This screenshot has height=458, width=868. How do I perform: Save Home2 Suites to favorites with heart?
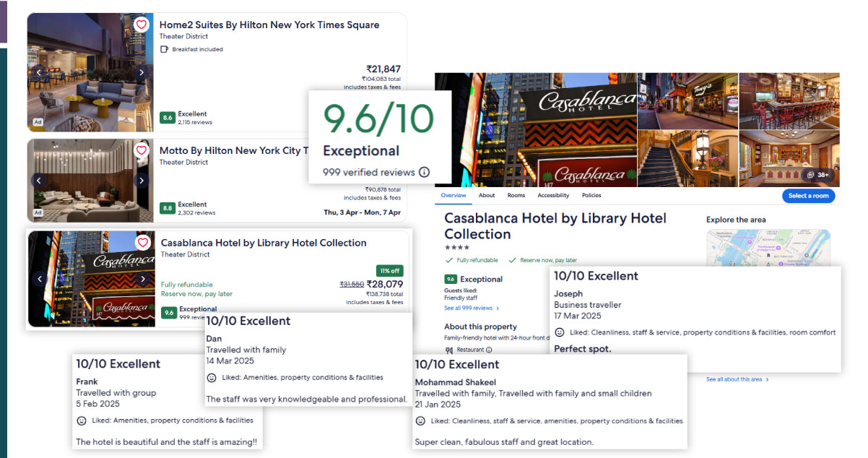142,25
